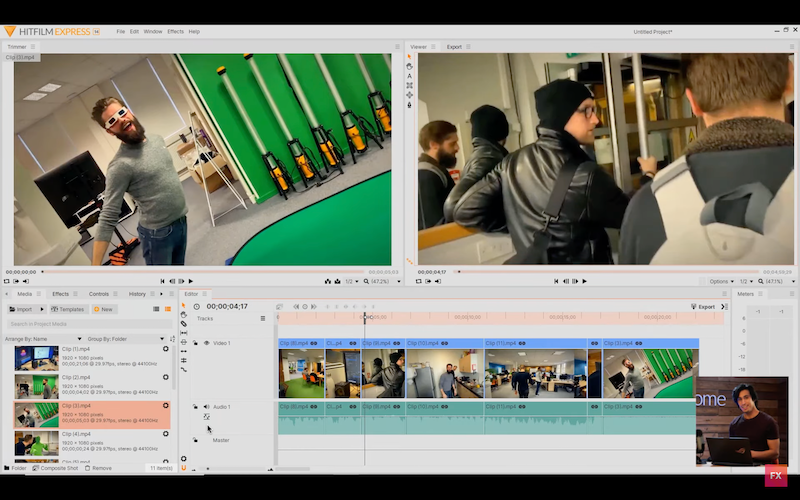The height and width of the screenshot is (500, 800).
Task: Select the Viewer selection arrow tool
Action: 409,57
